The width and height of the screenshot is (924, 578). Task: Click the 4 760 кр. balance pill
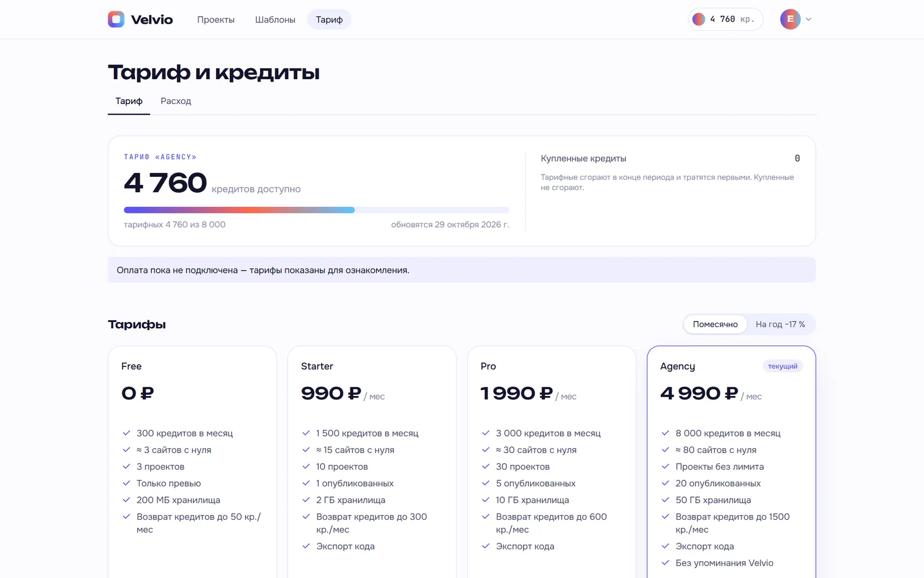coord(725,19)
